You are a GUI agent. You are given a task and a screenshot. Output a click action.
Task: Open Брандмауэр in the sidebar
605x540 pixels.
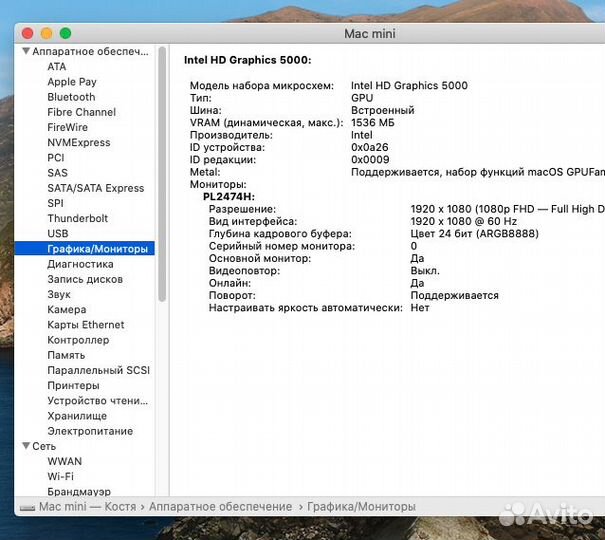(x=79, y=491)
